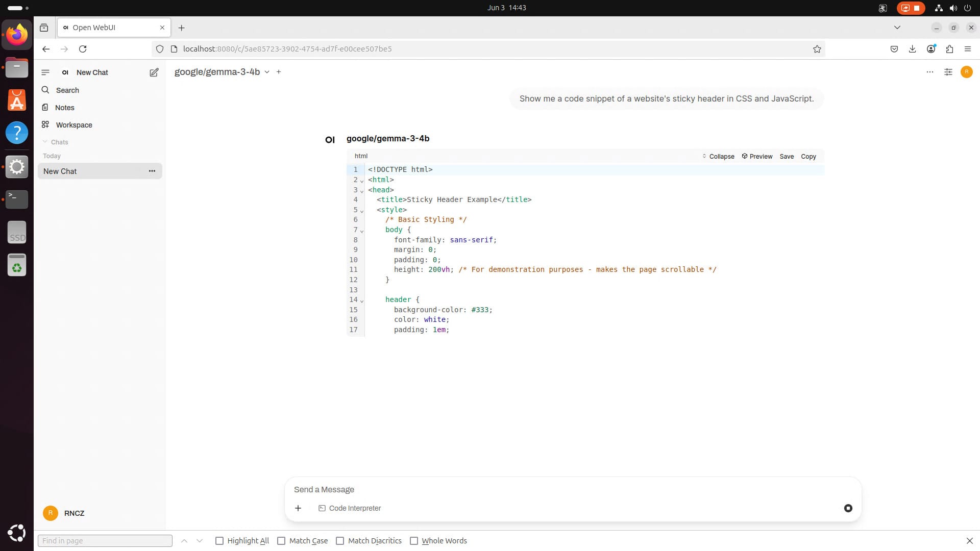The image size is (980, 551).
Task: Enable Match Case checkbox
Action: coord(281,541)
